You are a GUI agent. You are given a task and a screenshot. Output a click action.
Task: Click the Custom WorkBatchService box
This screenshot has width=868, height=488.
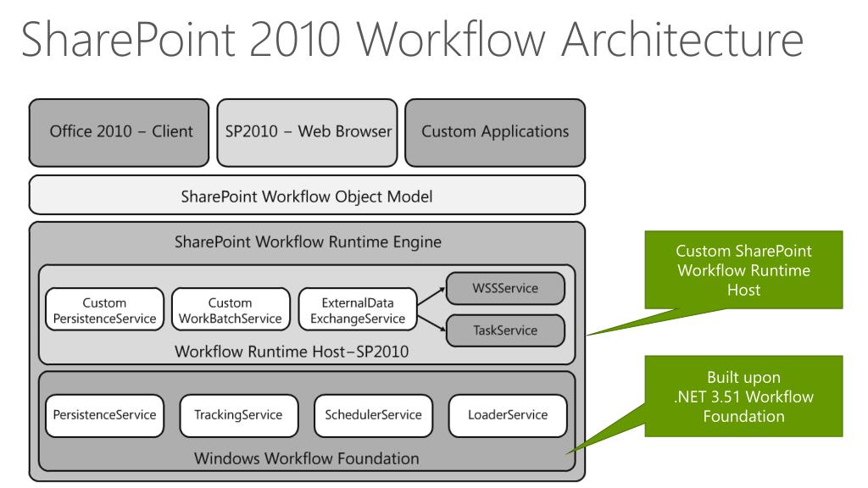(231, 310)
